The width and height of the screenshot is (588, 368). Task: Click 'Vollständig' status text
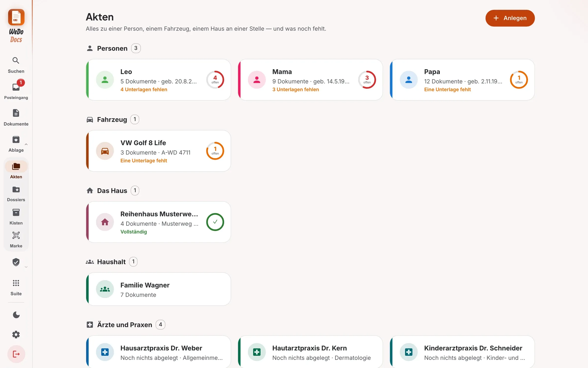[x=134, y=232]
